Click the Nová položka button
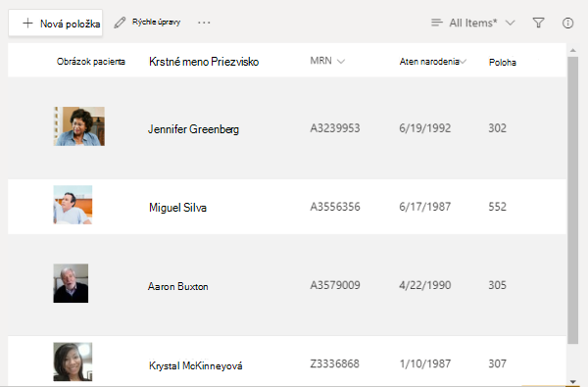This screenshot has height=387, width=588. (x=56, y=24)
